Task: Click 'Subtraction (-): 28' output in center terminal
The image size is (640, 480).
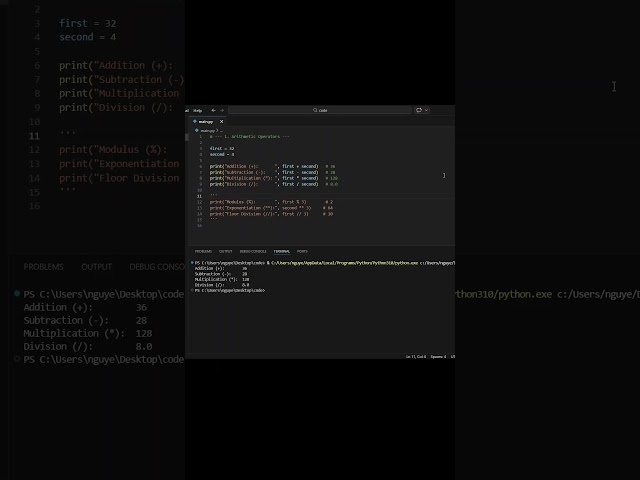Action: point(221,274)
